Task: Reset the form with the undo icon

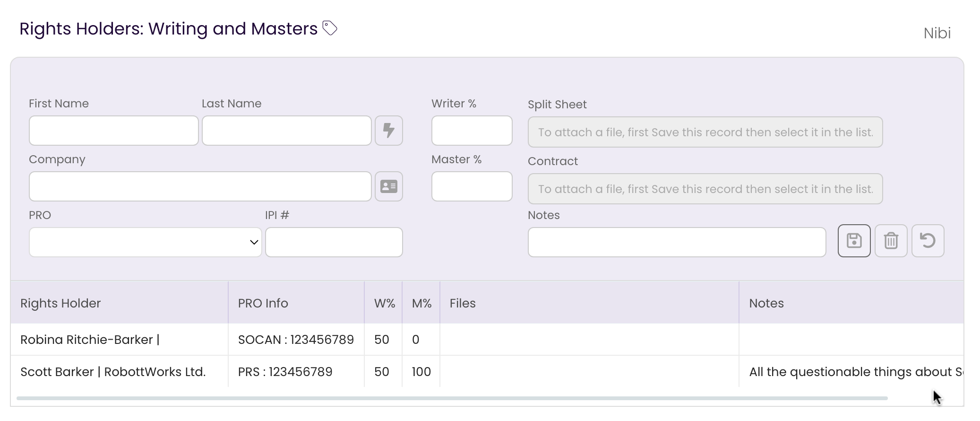Action: tap(928, 241)
